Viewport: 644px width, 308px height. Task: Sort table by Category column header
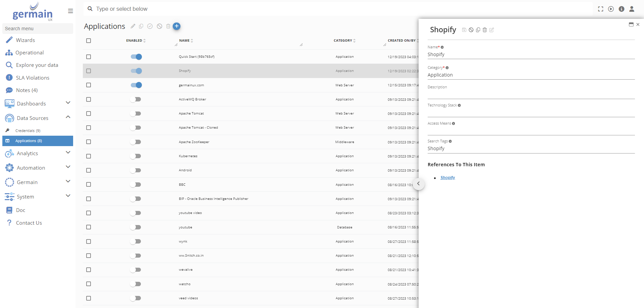(x=343, y=41)
